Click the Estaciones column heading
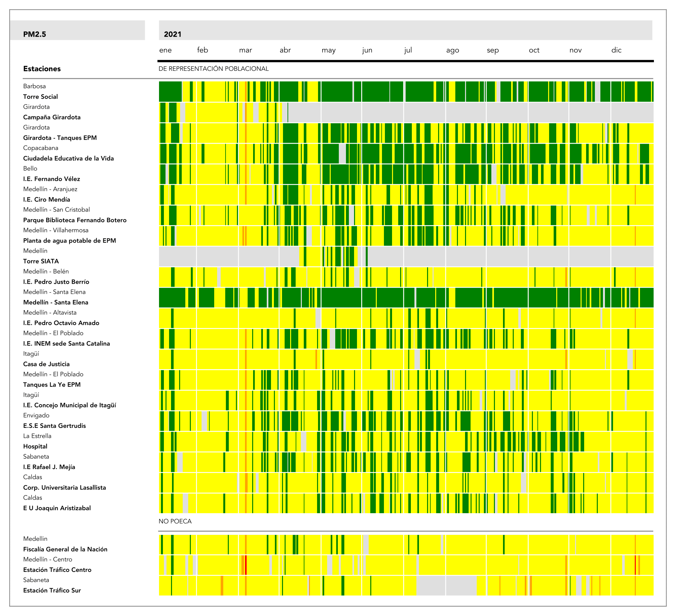The width and height of the screenshot is (676, 616). (42, 69)
